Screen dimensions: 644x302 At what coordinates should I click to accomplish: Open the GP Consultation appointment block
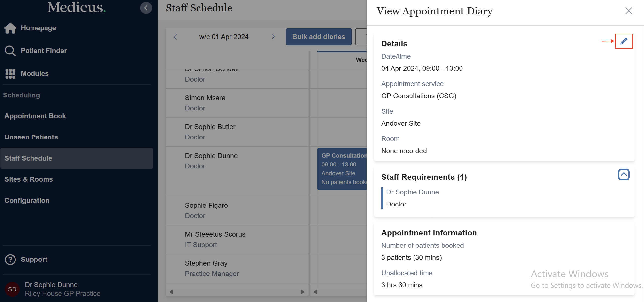coord(342,169)
